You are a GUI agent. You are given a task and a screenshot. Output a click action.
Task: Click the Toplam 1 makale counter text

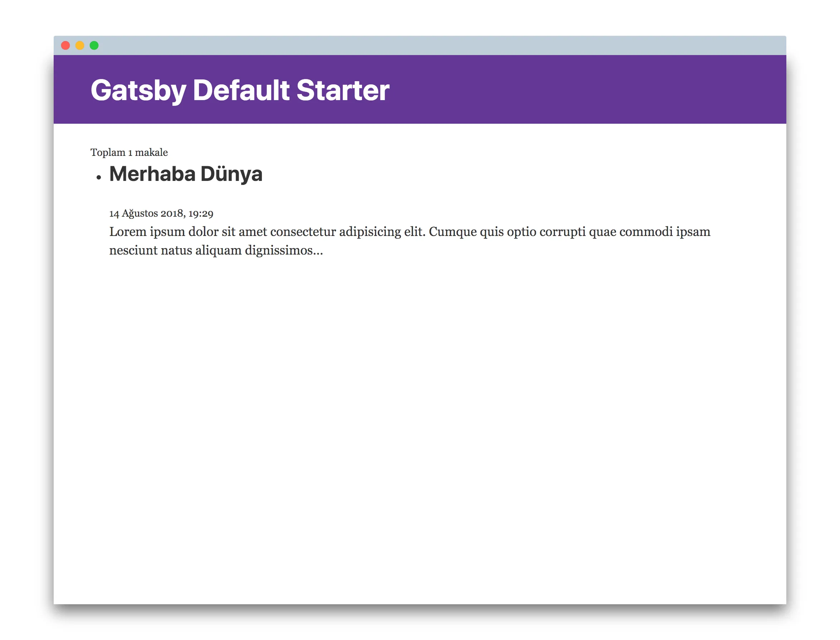129,152
